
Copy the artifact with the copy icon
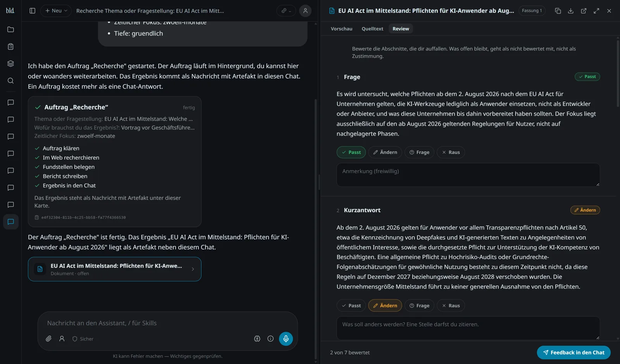click(x=558, y=11)
